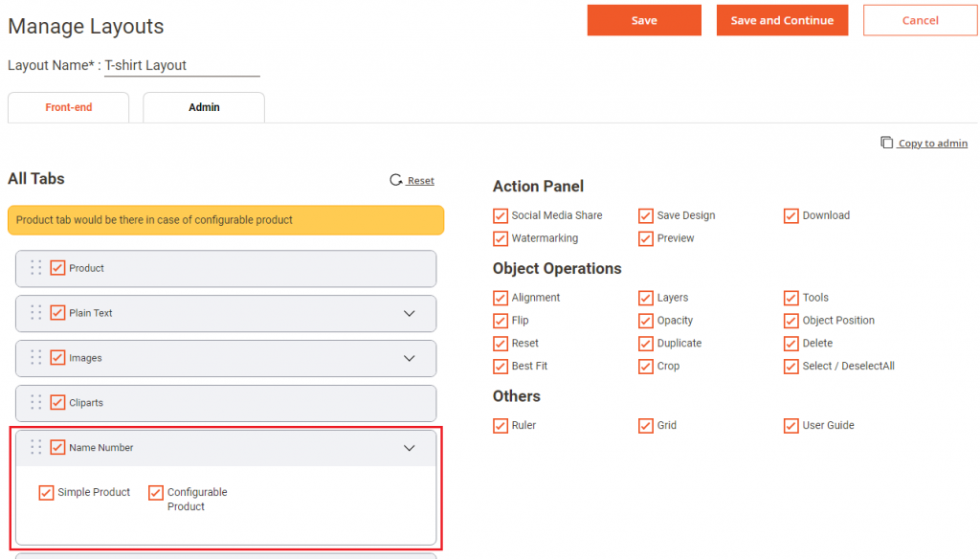Click the drag handle next to Plain Text
Screen dimensions: 980x559
coord(35,313)
